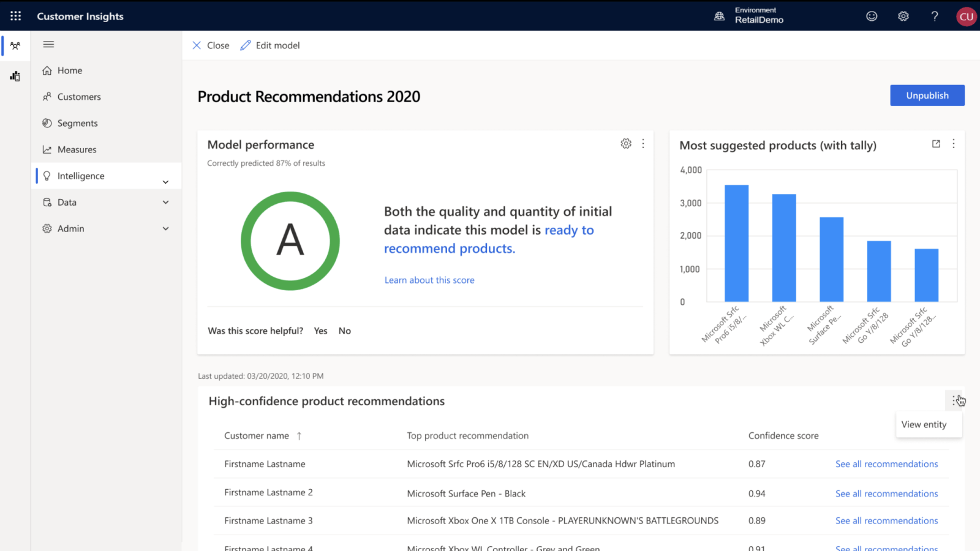980x551 pixels.
Task: Open Most suggested products more options
Action: point(954,144)
